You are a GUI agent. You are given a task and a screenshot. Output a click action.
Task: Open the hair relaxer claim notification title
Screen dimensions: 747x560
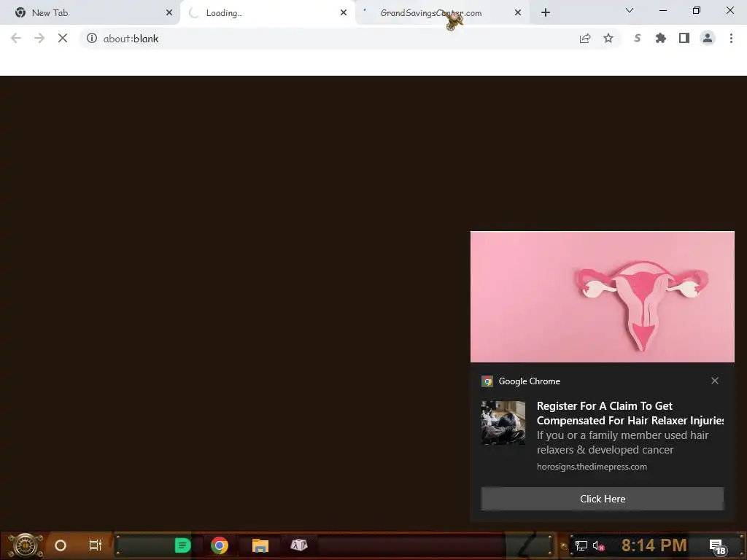(630, 413)
